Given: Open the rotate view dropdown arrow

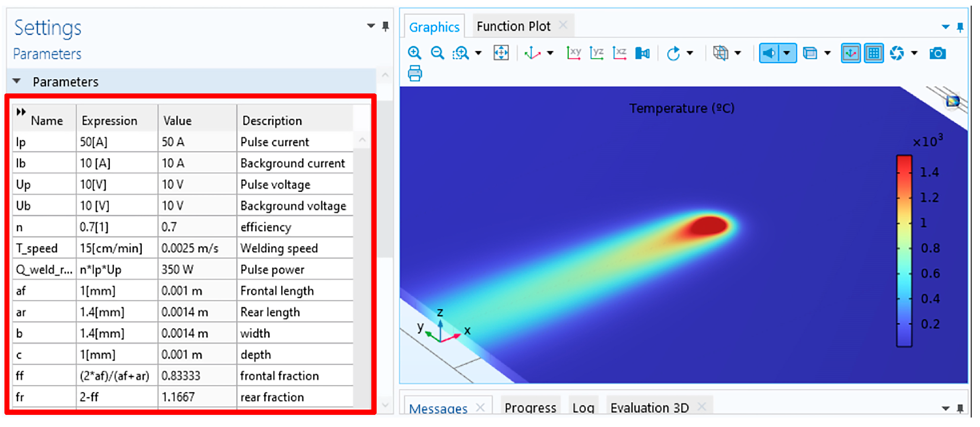Looking at the screenshot, I should tap(690, 53).
